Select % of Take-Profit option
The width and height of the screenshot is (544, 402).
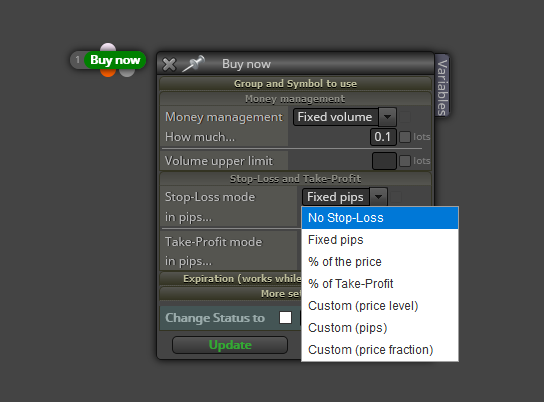pyautogui.click(x=380, y=284)
